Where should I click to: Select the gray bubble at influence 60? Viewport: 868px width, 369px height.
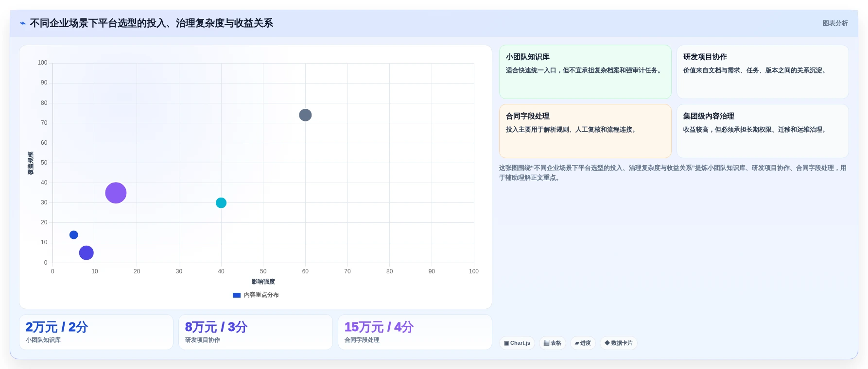click(305, 115)
